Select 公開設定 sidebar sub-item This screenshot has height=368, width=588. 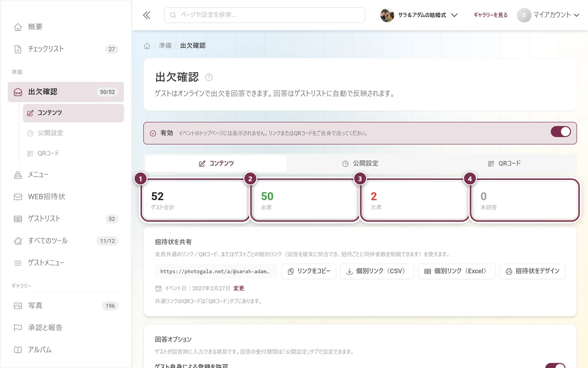click(x=73, y=133)
